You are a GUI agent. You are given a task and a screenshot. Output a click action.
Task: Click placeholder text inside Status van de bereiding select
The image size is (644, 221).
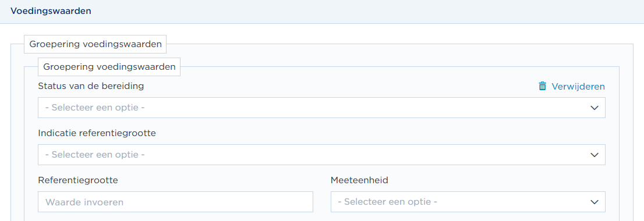coord(95,108)
